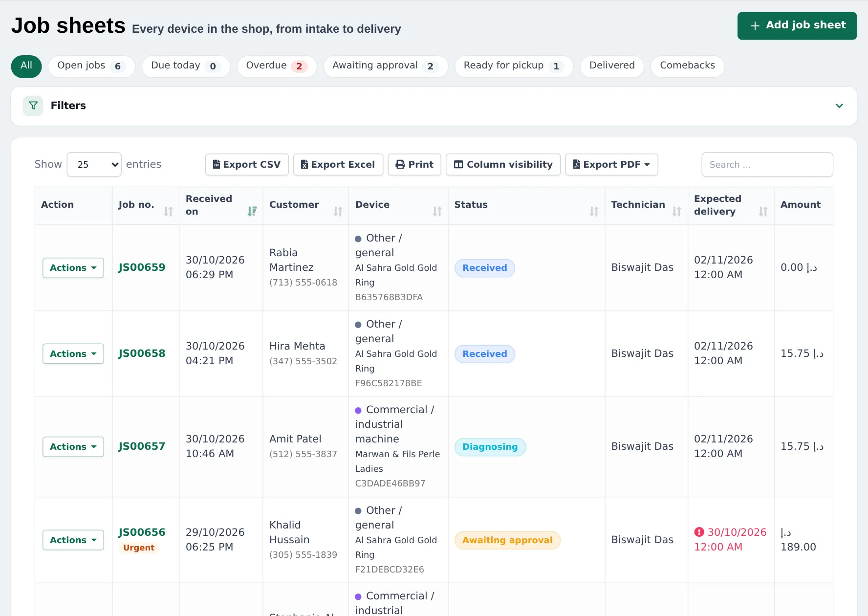Sort by Job no. column arrows
The height and width of the screenshot is (616, 868).
click(169, 211)
